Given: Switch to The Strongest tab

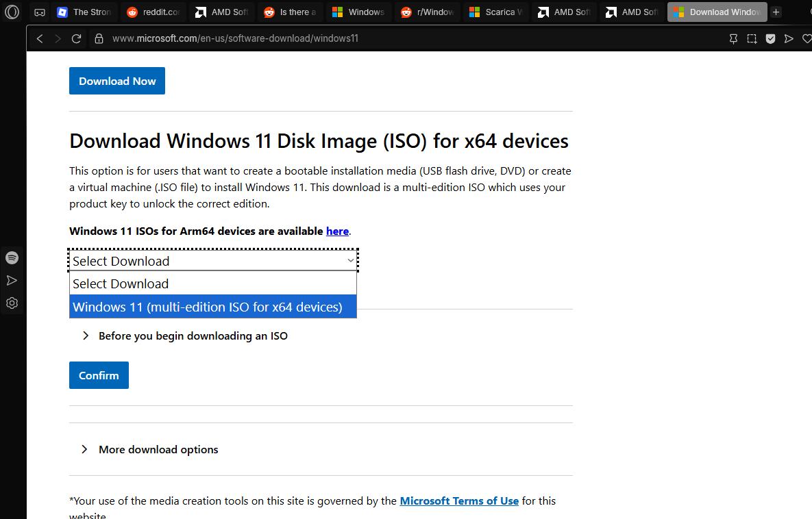Looking at the screenshot, I should point(83,12).
